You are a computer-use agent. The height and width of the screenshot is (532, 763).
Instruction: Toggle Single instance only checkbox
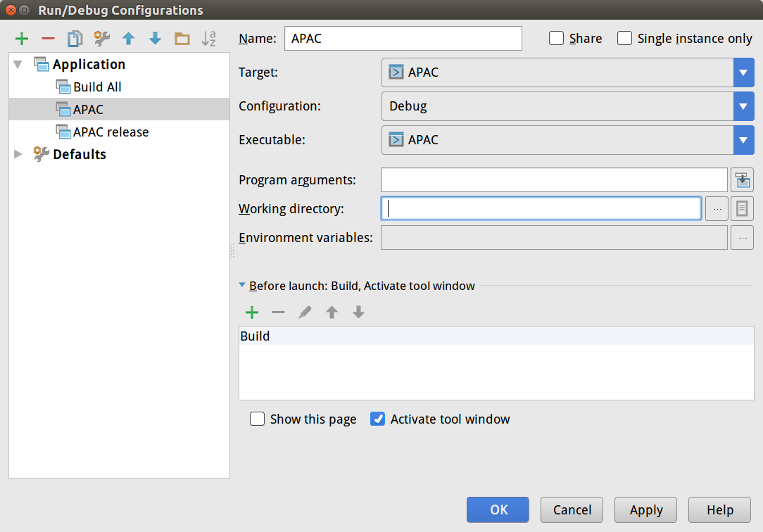[624, 39]
